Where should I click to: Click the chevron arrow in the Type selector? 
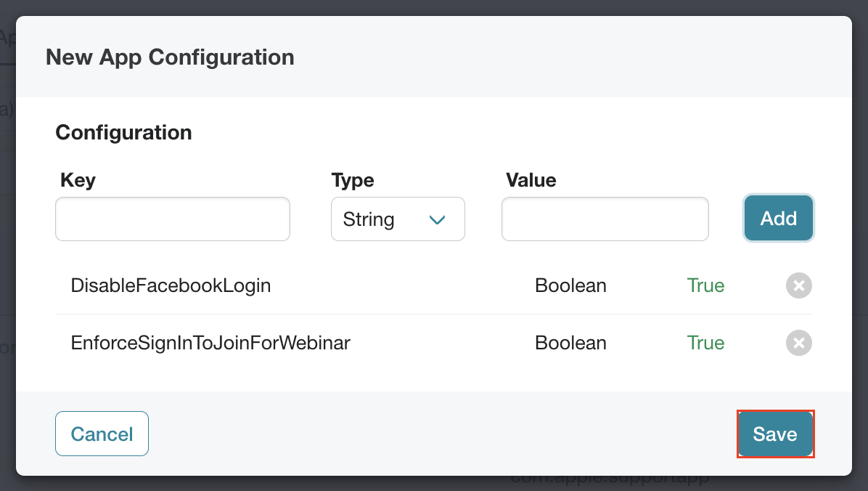pyautogui.click(x=437, y=220)
